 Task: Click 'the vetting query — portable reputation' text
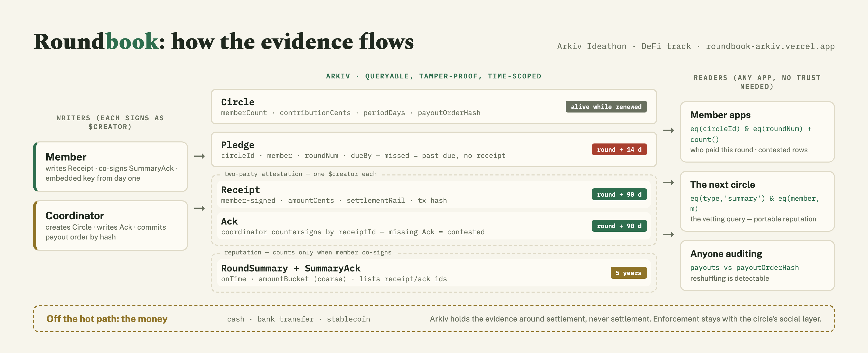[753, 219]
